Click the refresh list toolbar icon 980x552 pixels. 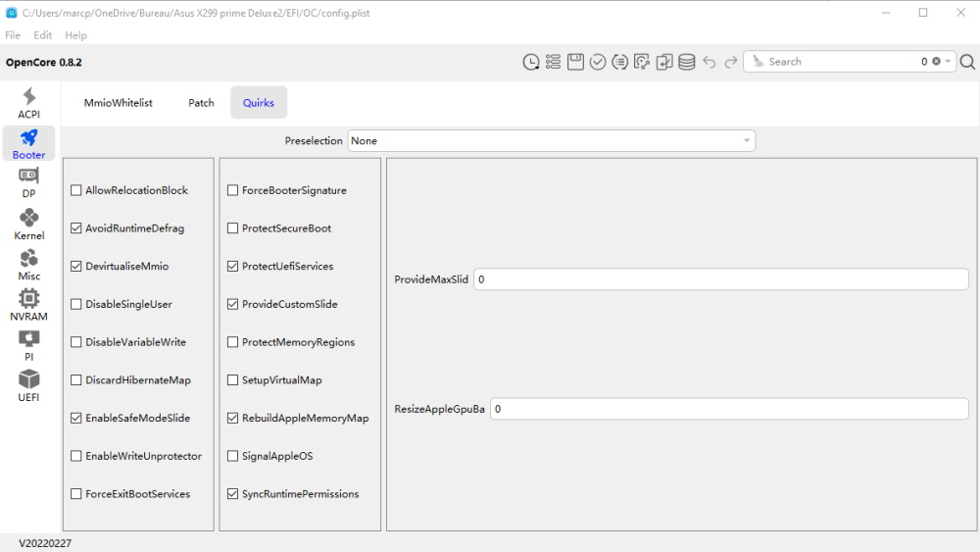click(x=620, y=62)
